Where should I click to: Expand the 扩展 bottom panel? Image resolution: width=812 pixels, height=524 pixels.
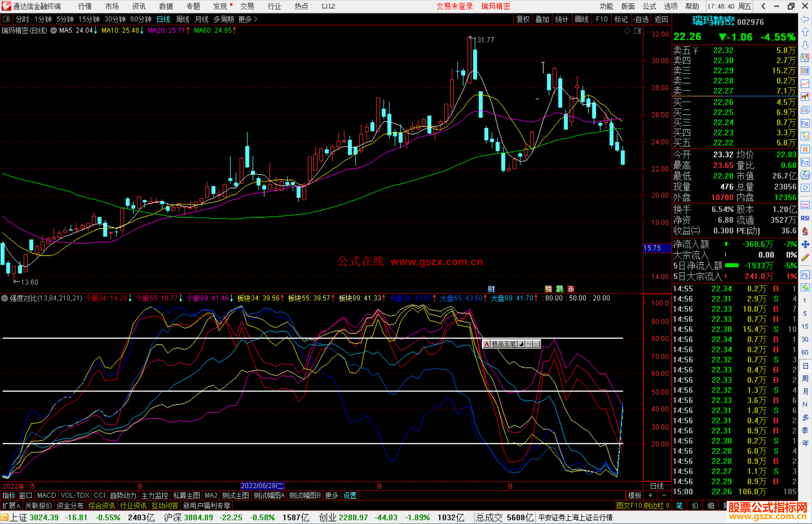coord(11,506)
